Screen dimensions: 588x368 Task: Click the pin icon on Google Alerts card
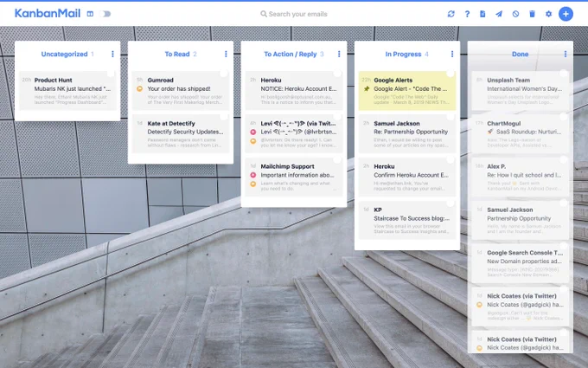coord(367,89)
